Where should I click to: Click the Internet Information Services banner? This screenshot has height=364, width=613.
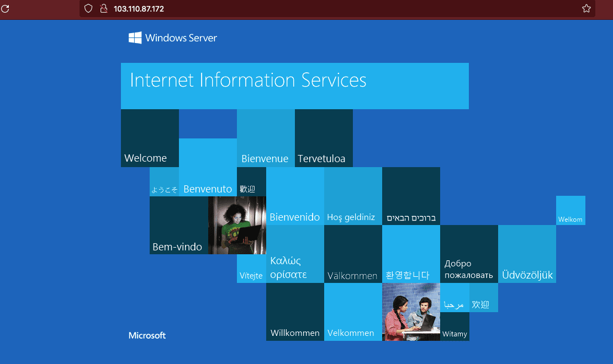[x=294, y=85]
